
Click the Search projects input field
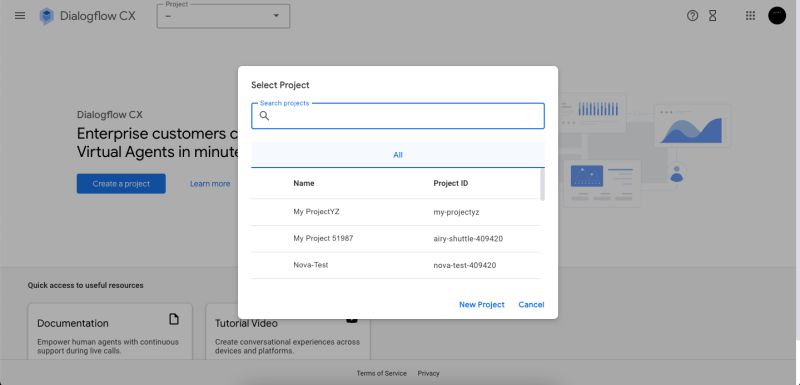pyautogui.click(x=397, y=116)
